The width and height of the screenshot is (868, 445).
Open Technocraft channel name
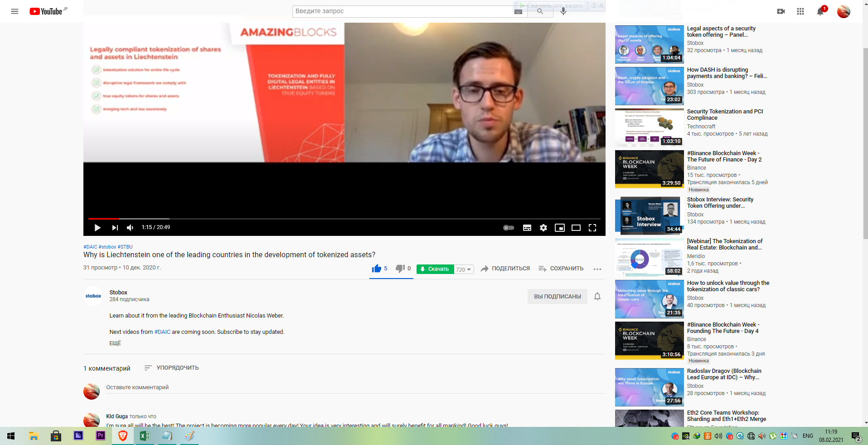tap(701, 127)
